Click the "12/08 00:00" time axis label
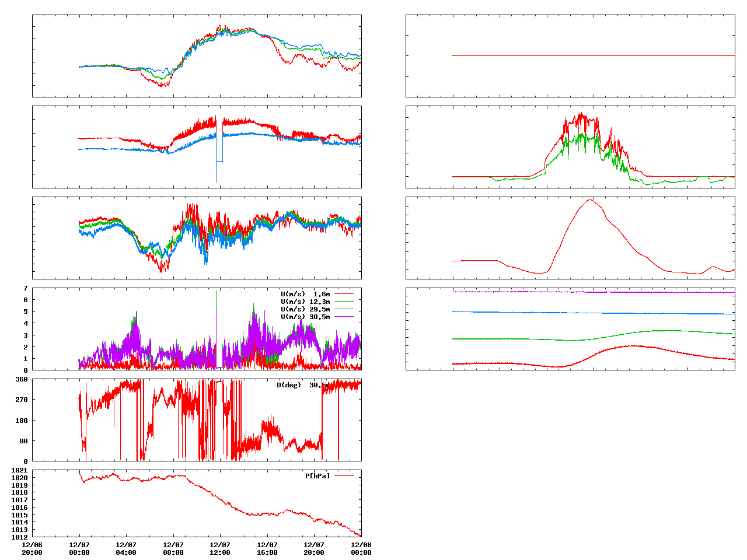Viewport: 747px width, 560px height. [x=361, y=549]
